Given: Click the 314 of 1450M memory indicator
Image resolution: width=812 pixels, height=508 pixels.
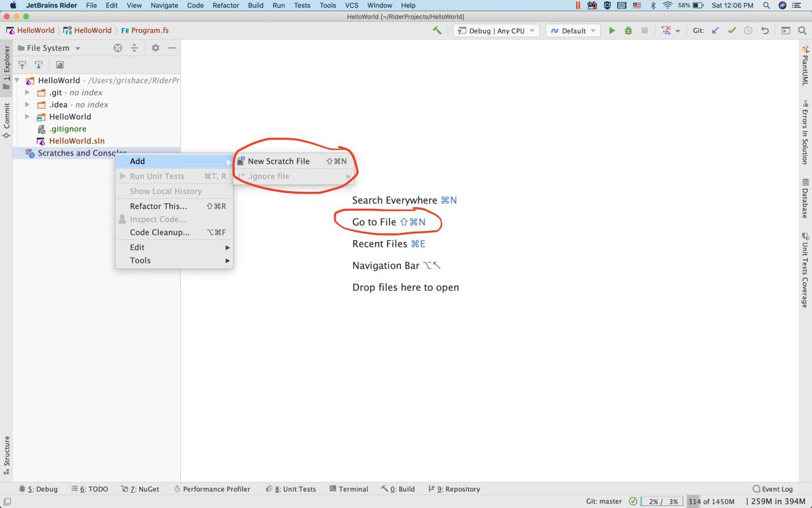Looking at the screenshot, I should coord(710,501).
